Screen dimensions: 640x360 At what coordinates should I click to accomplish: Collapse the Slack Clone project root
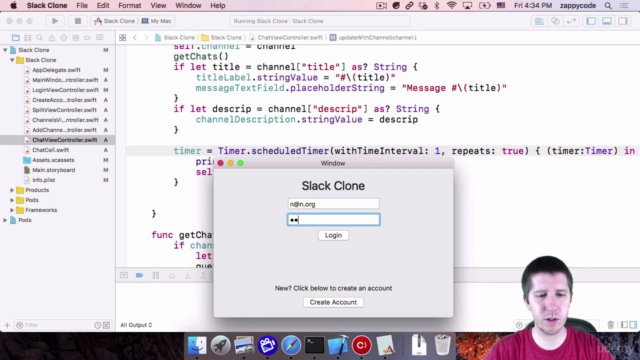(5, 50)
